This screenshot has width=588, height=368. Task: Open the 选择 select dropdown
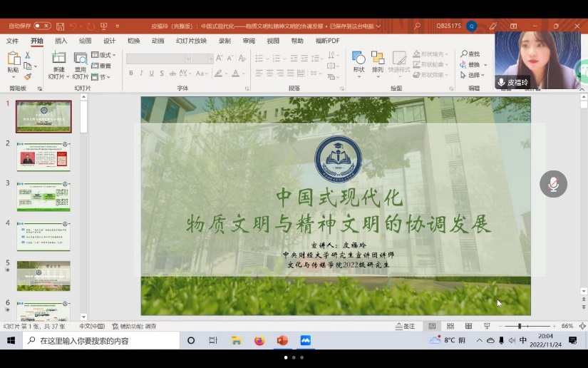coord(473,75)
